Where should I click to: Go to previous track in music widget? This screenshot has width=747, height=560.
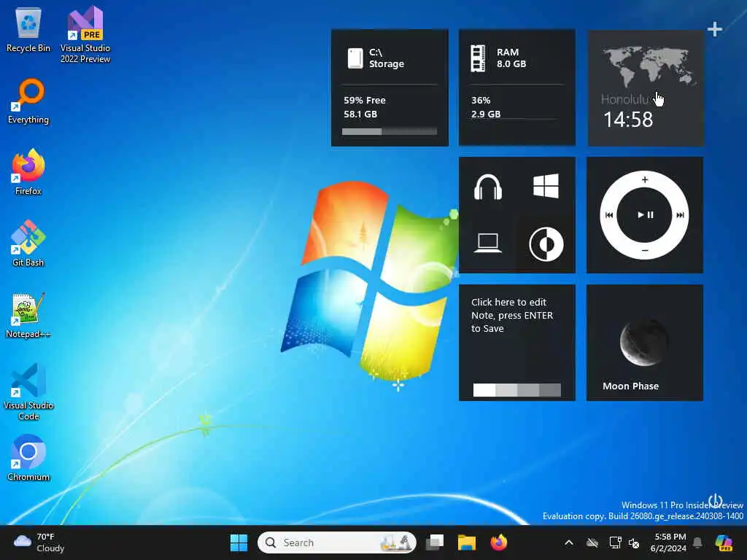click(x=609, y=215)
